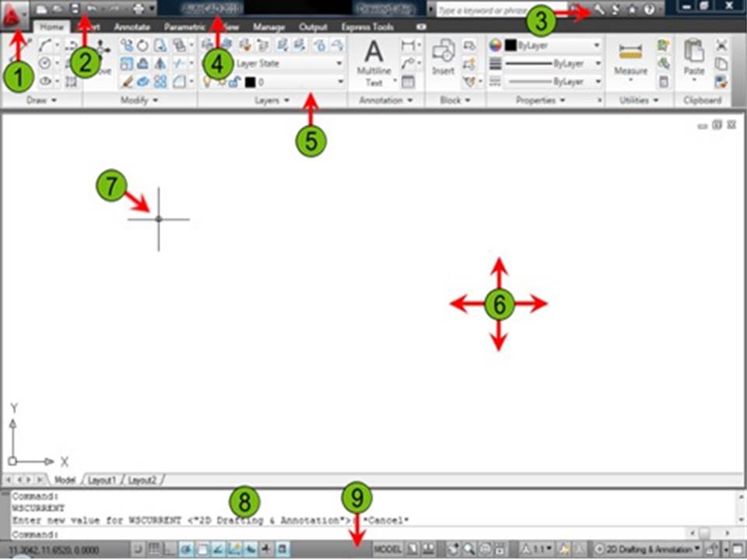
Task: Toggle Grid Display in status bar
Action: 156,550
